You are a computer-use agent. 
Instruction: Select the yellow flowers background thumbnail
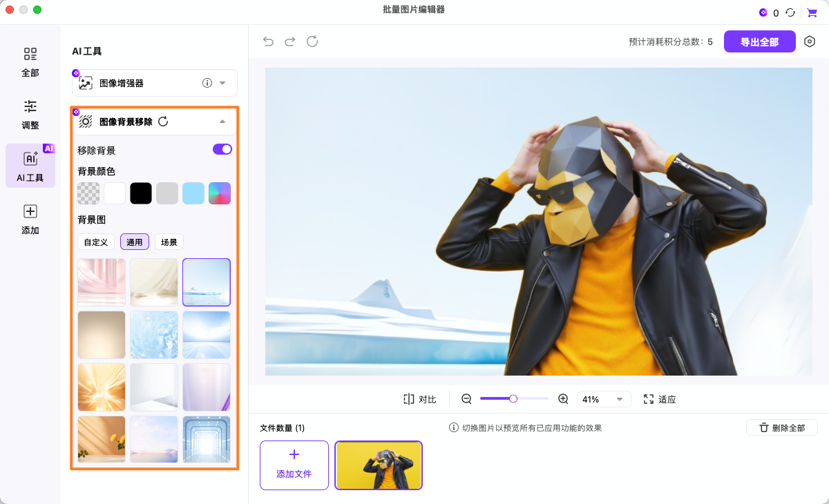point(102,439)
